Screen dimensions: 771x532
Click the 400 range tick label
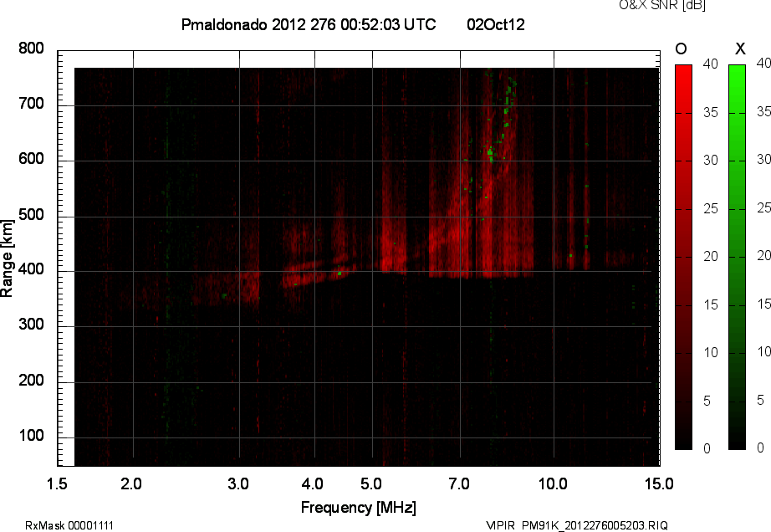31,269
